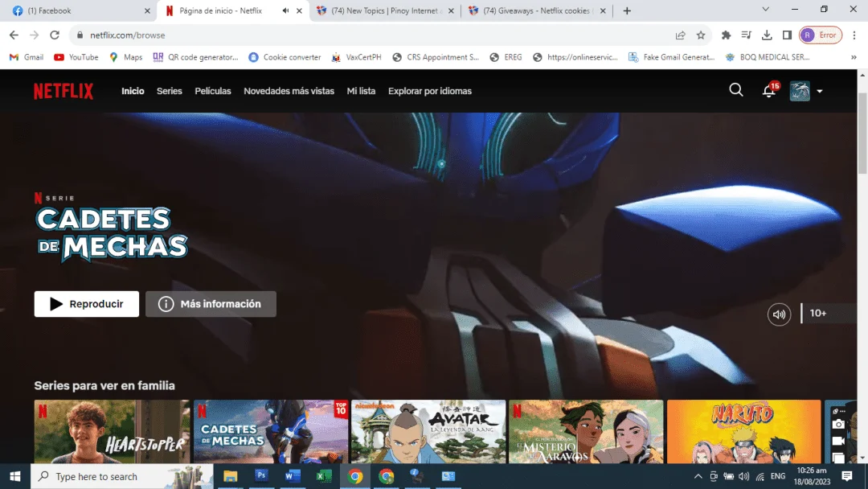
Task: Share this page icon
Action: (681, 35)
